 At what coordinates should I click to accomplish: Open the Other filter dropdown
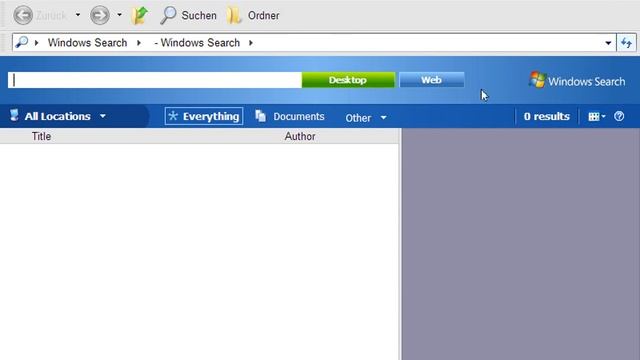(366, 118)
